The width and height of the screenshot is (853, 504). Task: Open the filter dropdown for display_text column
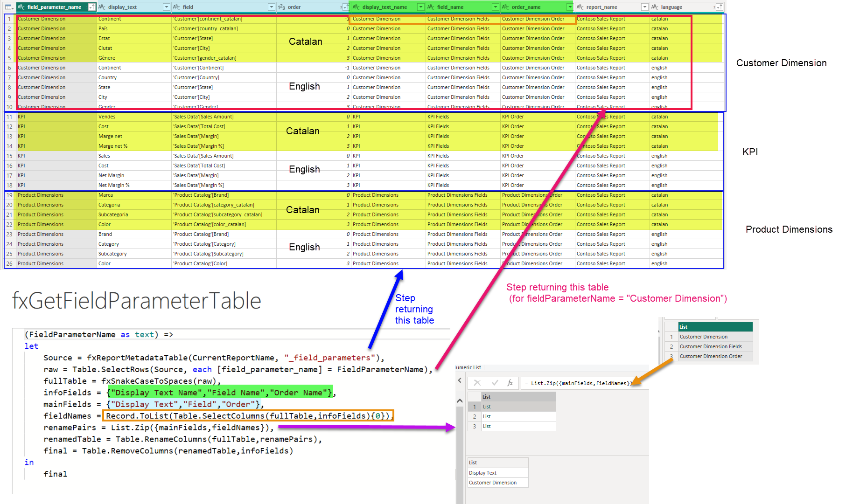coord(167,7)
